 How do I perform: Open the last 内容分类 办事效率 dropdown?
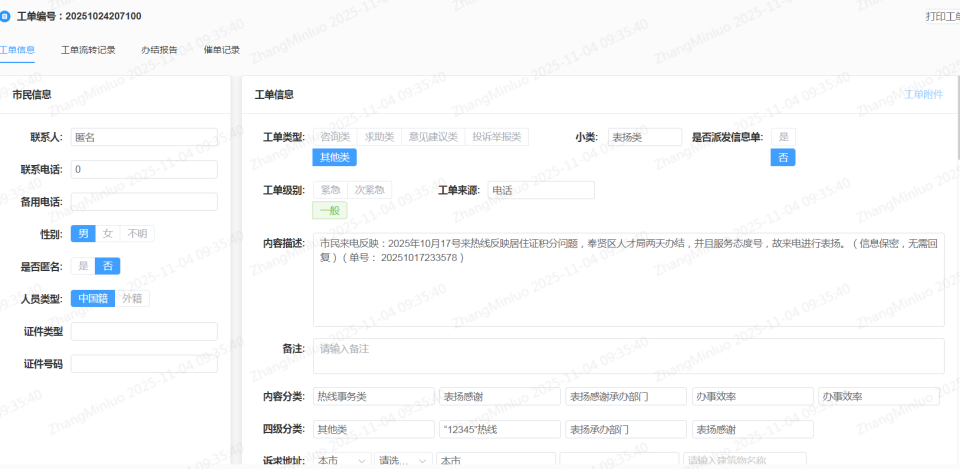[879, 396]
